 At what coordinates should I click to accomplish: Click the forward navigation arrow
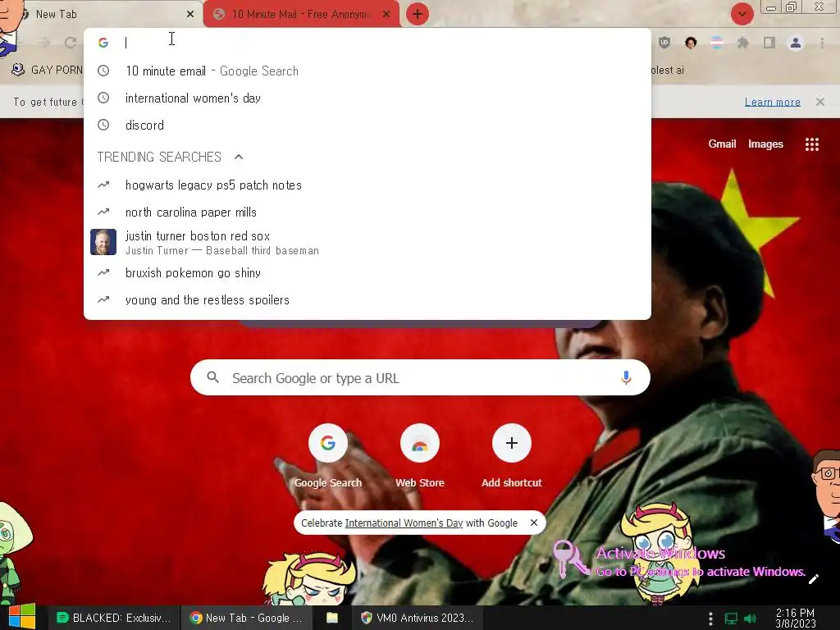(44, 43)
